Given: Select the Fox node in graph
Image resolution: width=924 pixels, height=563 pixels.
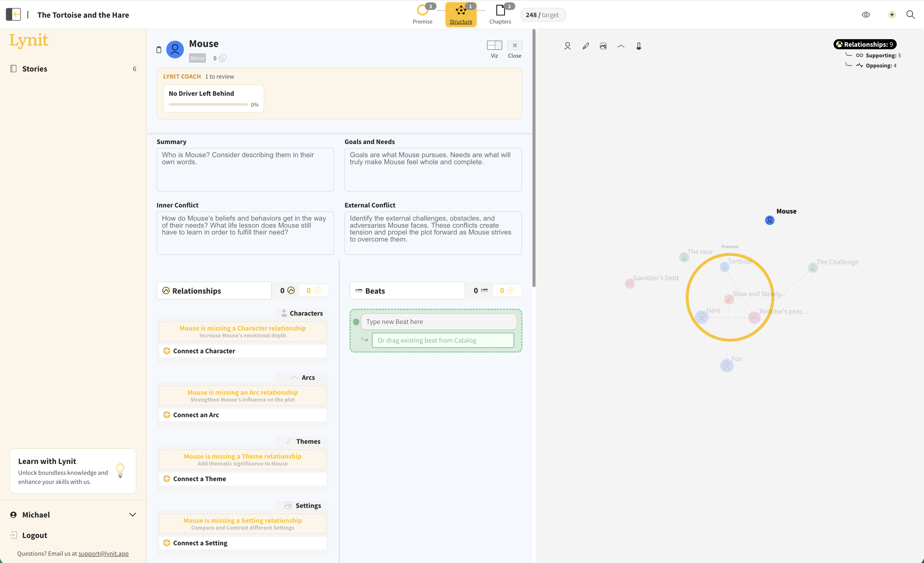Looking at the screenshot, I should [x=727, y=365].
